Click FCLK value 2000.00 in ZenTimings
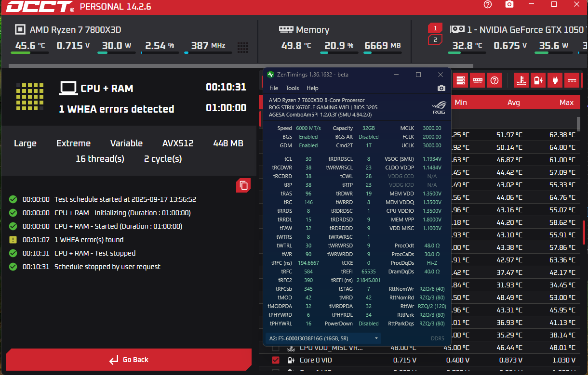Image resolution: width=588 pixels, height=375 pixels. pyautogui.click(x=432, y=137)
